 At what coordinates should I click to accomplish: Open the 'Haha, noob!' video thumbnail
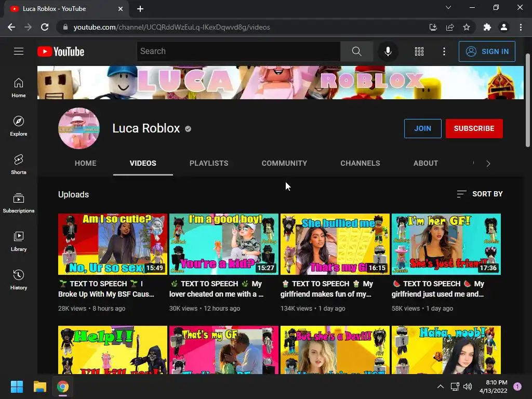click(446, 350)
